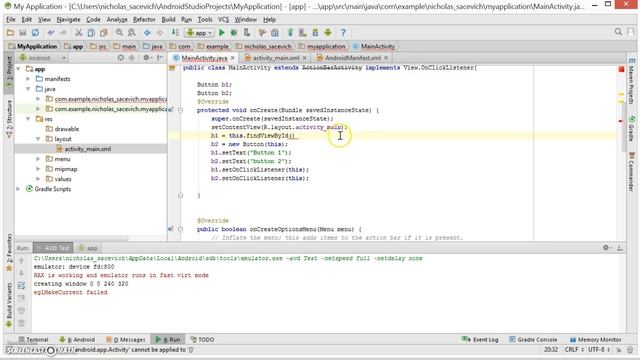Open the VCS menu
Viewport: 640px width, 360px height.
click(223, 20)
